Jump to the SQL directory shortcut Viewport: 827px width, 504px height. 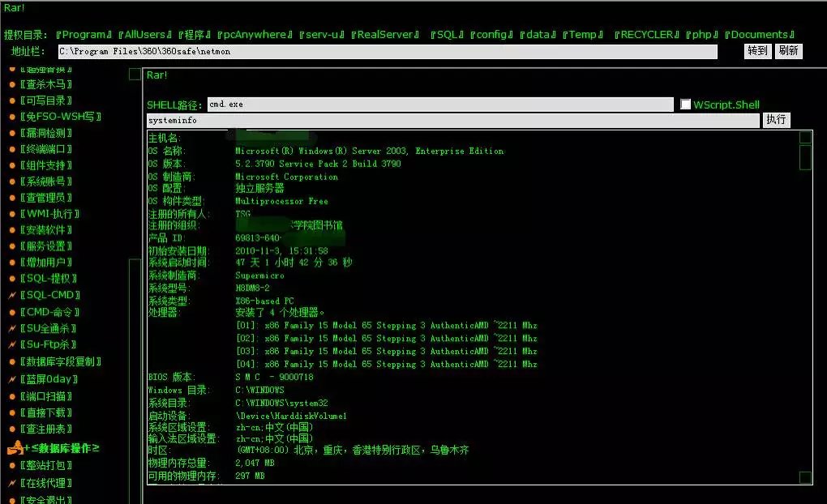point(447,35)
